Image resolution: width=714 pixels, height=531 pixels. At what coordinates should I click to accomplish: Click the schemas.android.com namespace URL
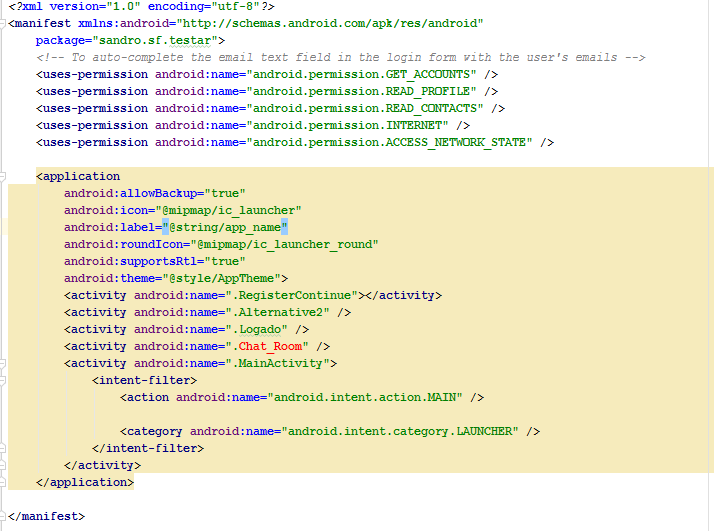click(x=330, y=23)
